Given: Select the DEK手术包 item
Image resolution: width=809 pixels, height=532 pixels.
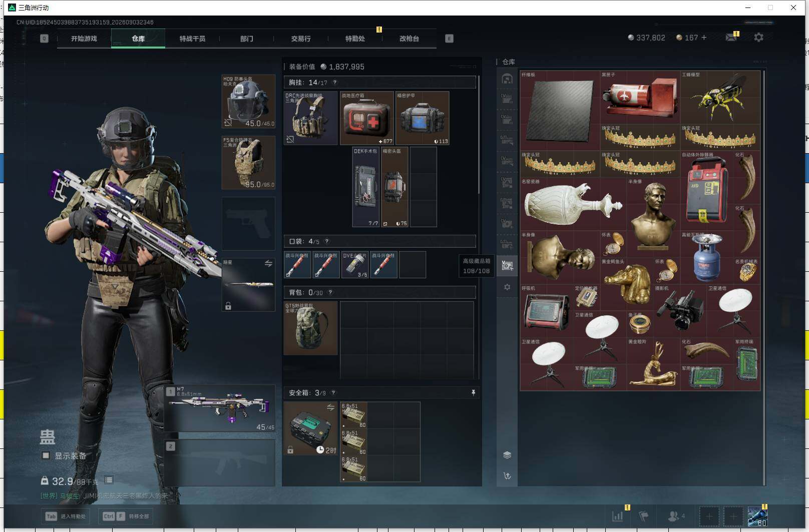Looking at the screenshot, I should tap(366, 187).
